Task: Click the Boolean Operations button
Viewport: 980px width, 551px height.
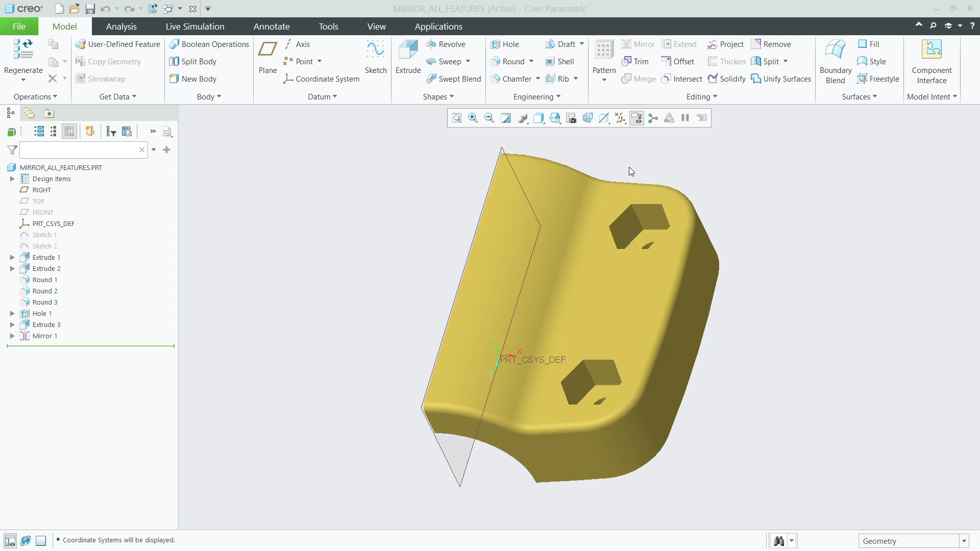Action: pyautogui.click(x=209, y=44)
